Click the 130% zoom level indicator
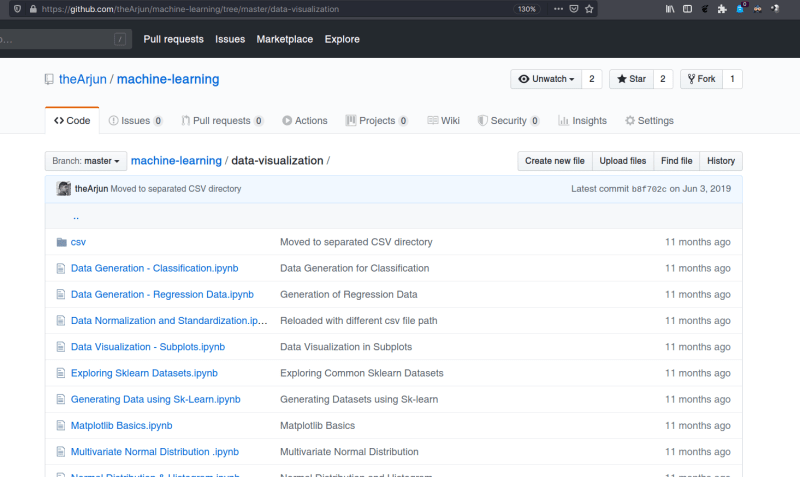Screen dimensions: 800x477 click(527, 9)
